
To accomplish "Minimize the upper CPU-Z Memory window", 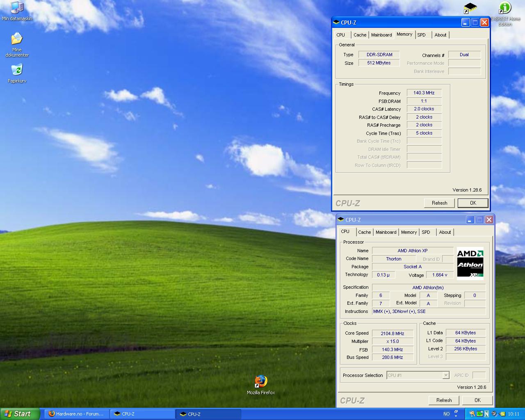I will (466, 23).
